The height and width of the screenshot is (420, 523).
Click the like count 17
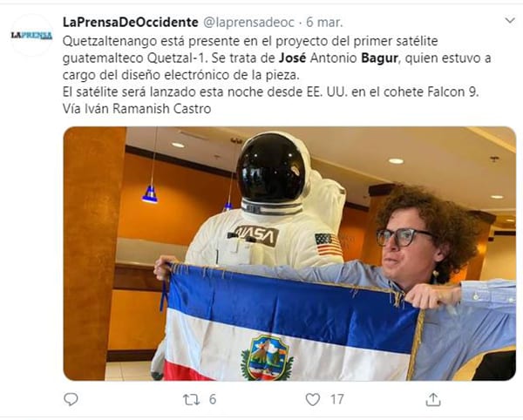coord(336,399)
